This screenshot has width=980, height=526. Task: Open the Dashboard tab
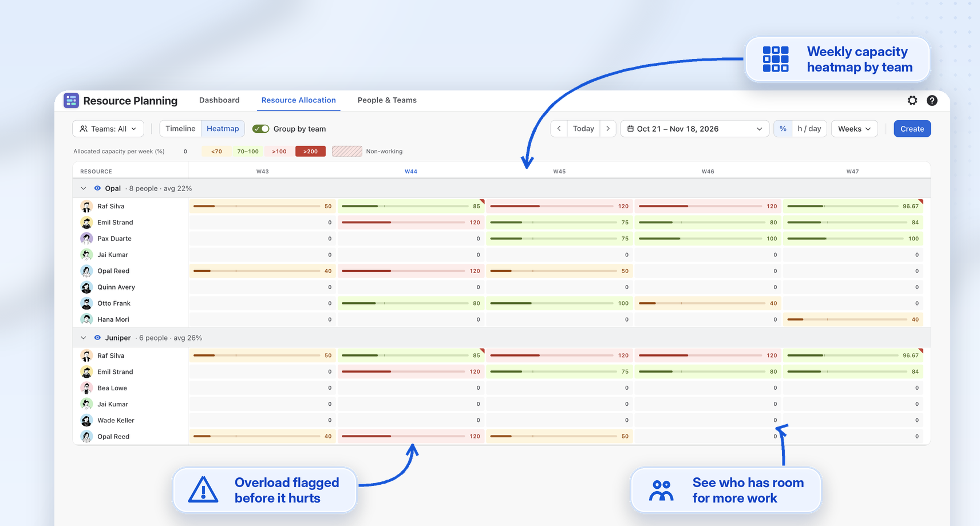point(219,100)
